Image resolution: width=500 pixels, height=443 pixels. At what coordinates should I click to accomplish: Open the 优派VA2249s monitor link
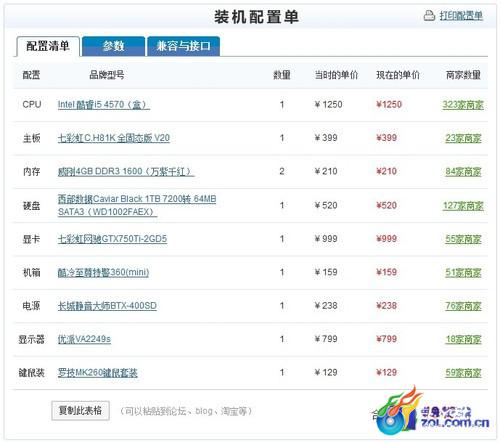tap(84, 339)
